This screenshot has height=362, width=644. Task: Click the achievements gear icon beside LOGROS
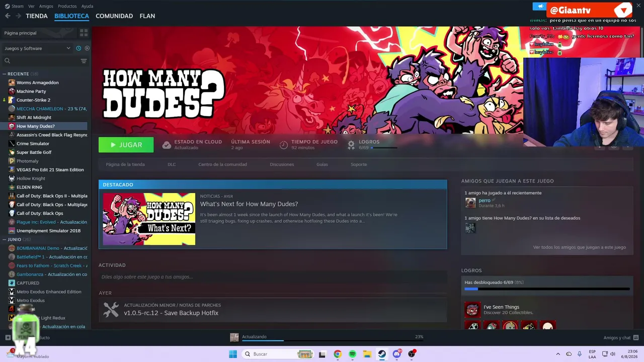click(351, 145)
